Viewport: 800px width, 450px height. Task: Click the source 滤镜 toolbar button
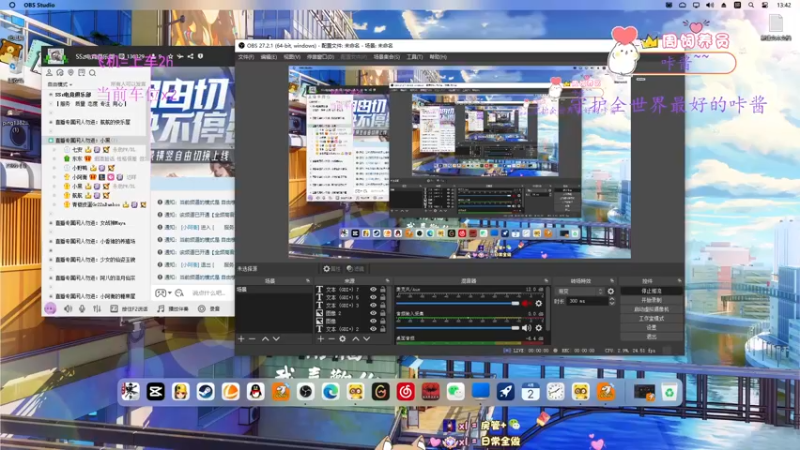355,269
